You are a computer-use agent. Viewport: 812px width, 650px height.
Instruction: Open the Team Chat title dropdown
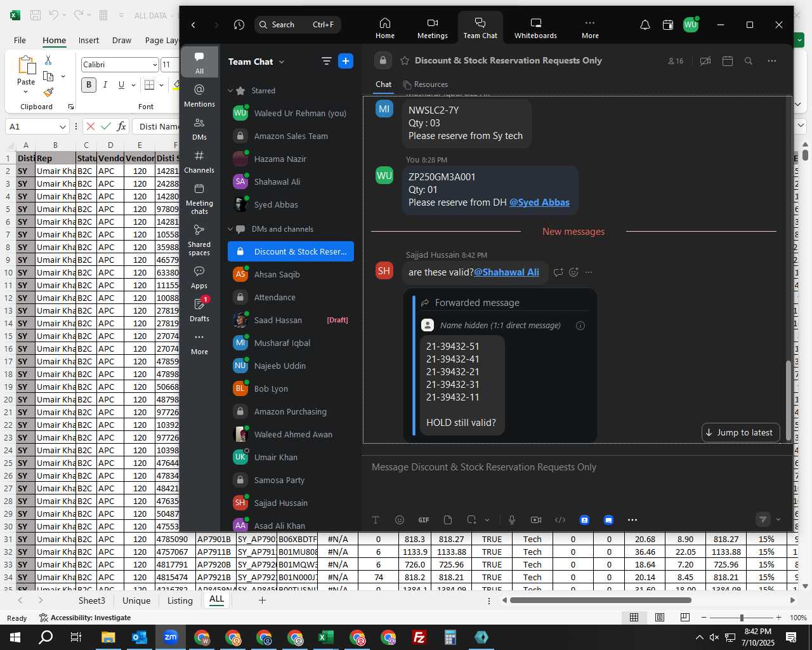[x=282, y=62]
